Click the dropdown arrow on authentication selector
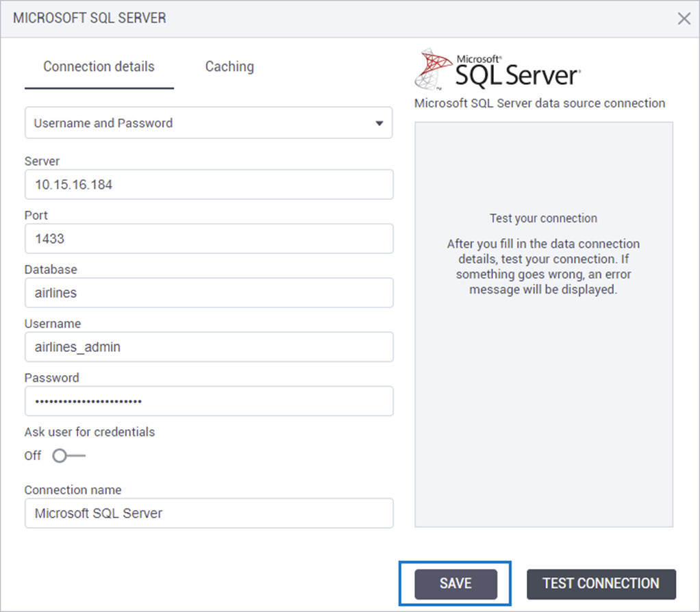Viewport: 700px width, 612px height. point(379,123)
